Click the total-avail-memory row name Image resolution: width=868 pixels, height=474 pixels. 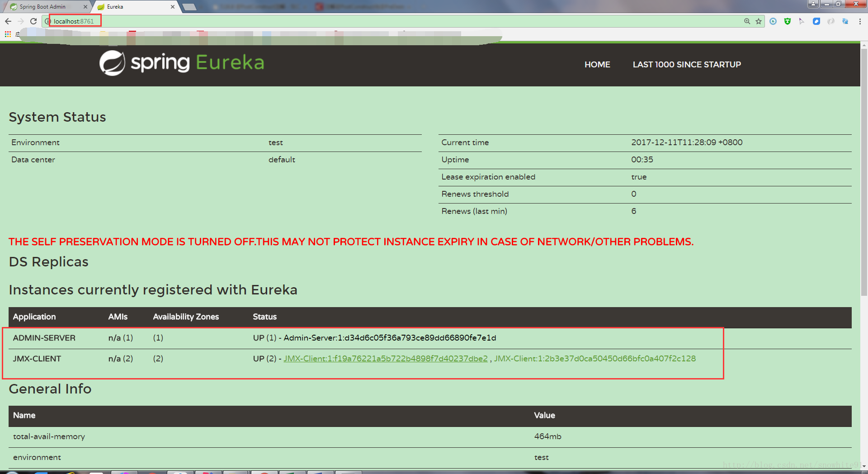(x=49, y=436)
